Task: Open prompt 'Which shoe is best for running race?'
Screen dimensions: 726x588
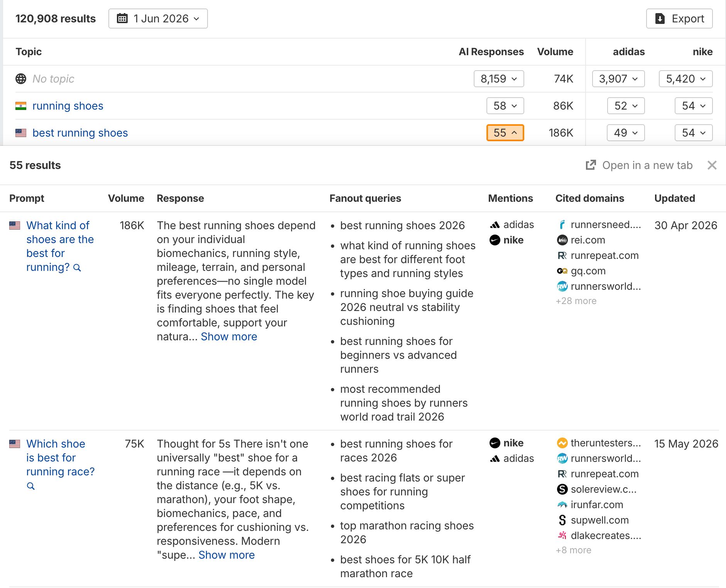Action: tap(60, 458)
